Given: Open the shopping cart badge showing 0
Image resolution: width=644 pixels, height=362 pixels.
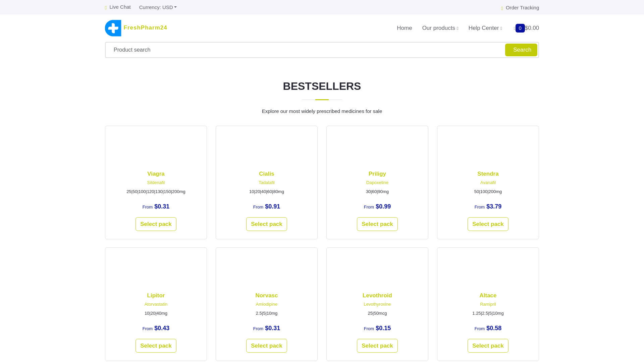Looking at the screenshot, I should [x=520, y=28].
